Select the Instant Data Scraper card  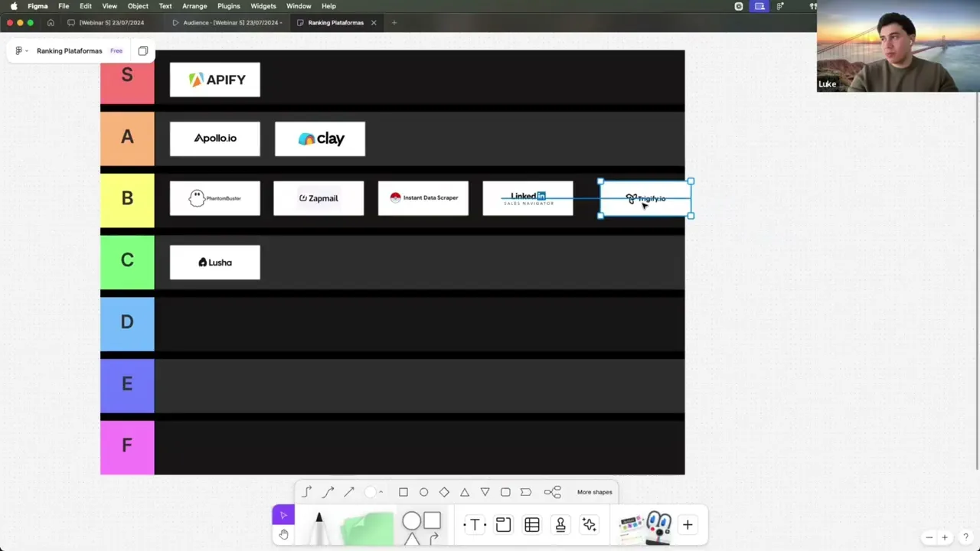[423, 198]
